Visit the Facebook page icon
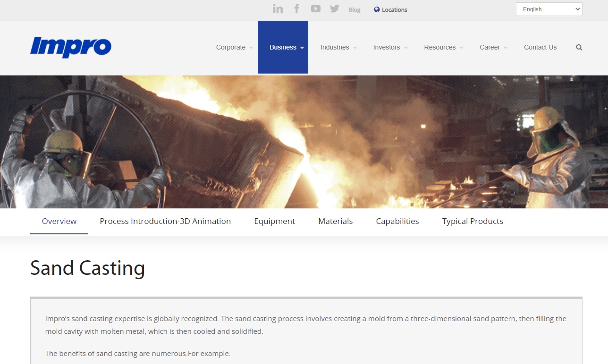Viewport: 608px width, 364px height. point(296,8)
